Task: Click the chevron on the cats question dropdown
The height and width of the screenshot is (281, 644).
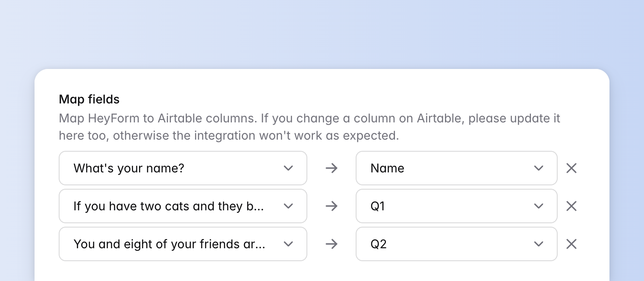Action: [x=288, y=206]
